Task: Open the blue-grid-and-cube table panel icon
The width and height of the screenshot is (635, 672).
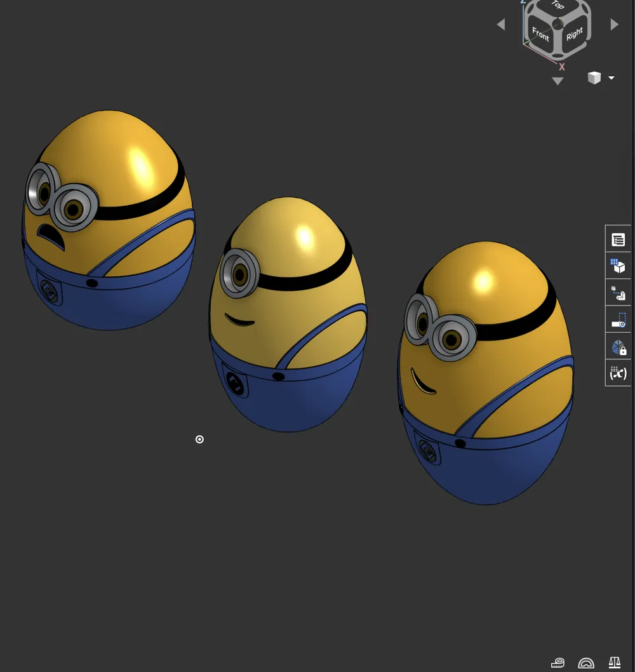Action: (618, 266)
